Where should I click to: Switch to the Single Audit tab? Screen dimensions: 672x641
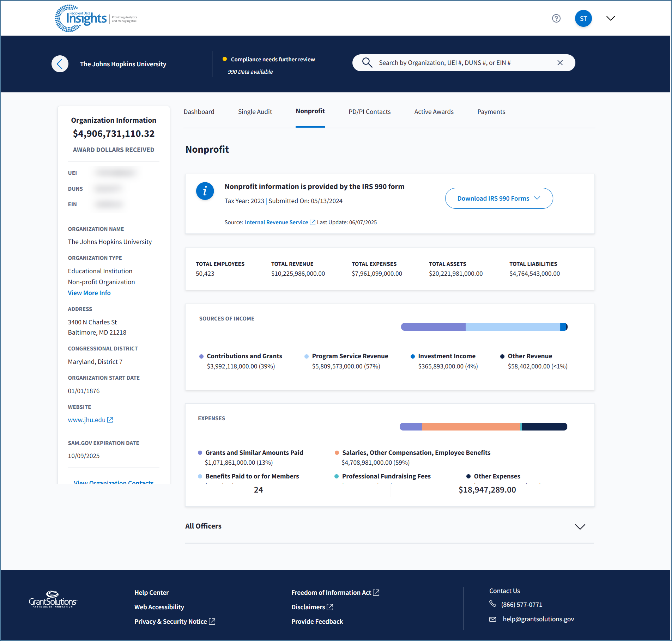coord(255,112)
